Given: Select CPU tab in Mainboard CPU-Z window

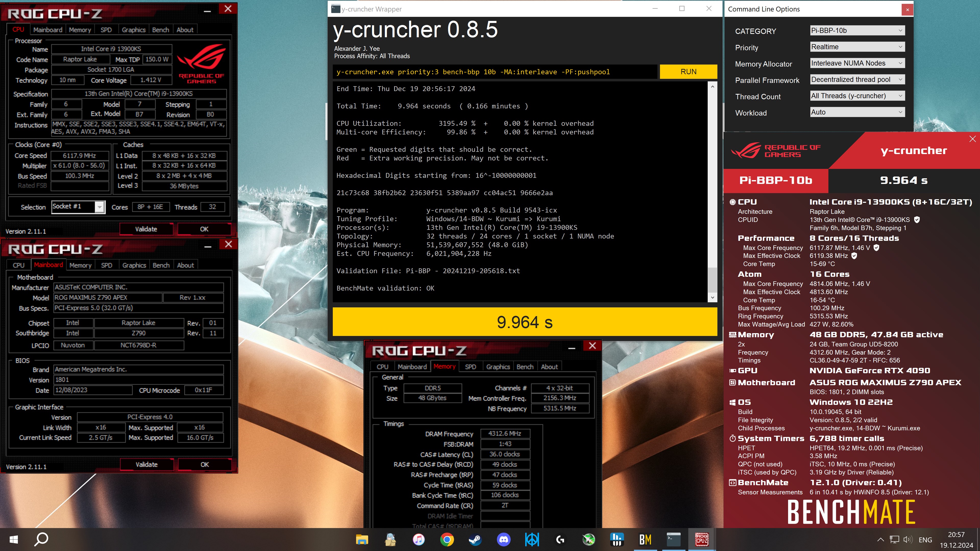Looking at the screenshot, I should [19, 265].
